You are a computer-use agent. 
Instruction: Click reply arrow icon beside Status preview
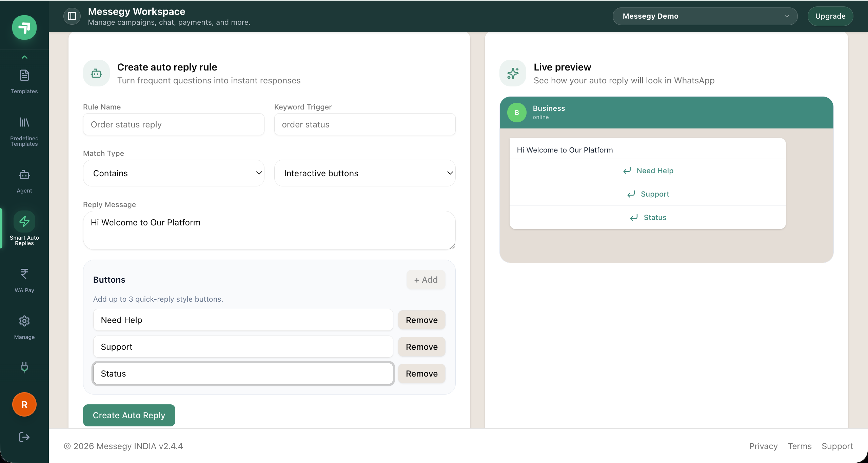634,217
